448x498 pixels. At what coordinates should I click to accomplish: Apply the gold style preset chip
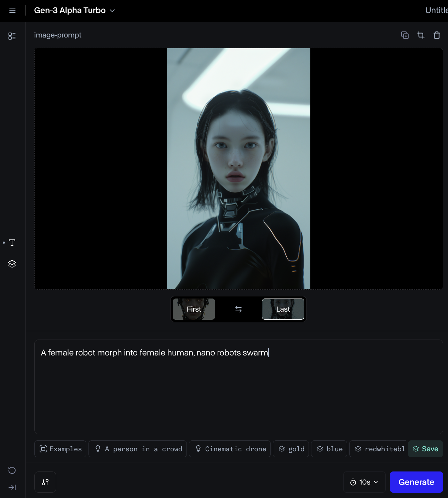(x=291, y=449)
